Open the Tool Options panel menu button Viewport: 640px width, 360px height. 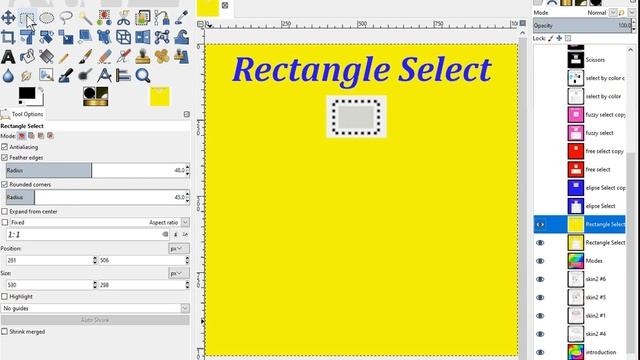click(x=187, y=114)
